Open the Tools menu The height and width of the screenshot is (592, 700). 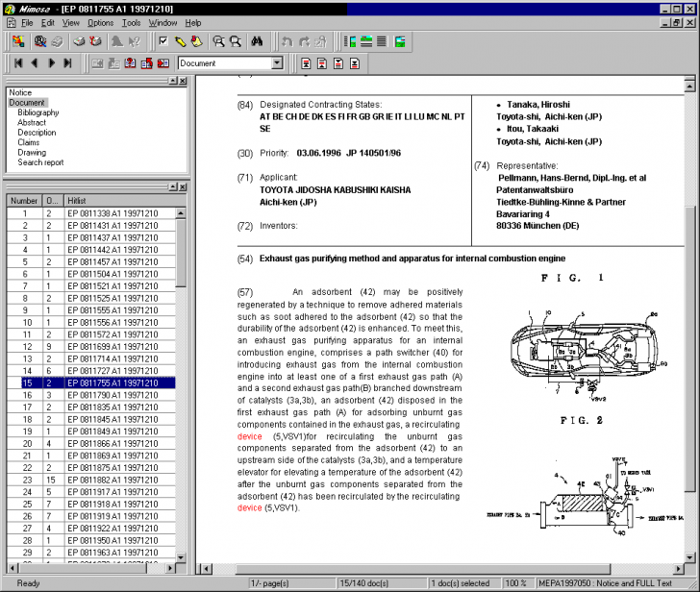(x=131, y=23)
